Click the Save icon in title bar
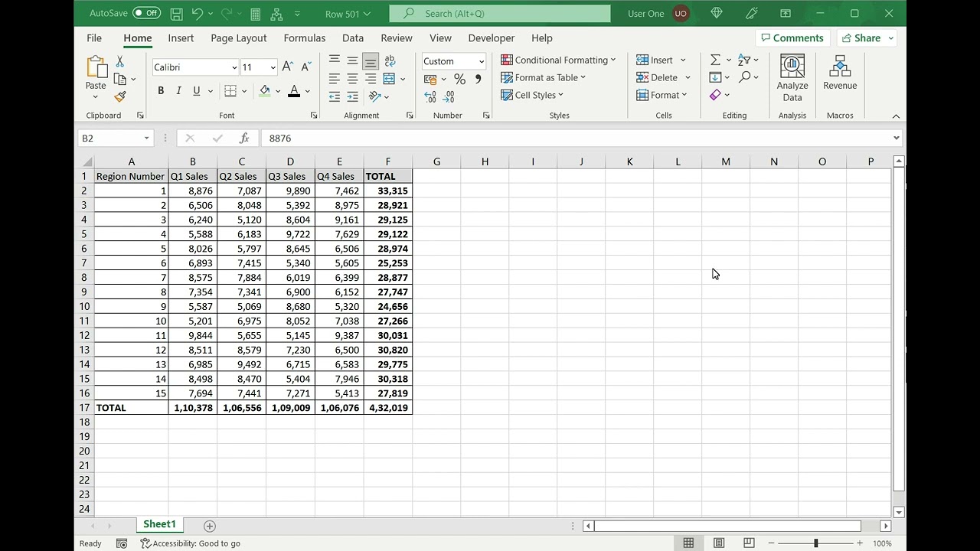980x551 pixels. pos(176,14)
